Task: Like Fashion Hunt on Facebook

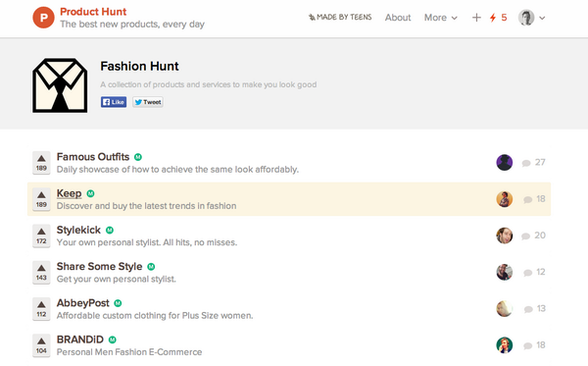Action: coord(114,102)
